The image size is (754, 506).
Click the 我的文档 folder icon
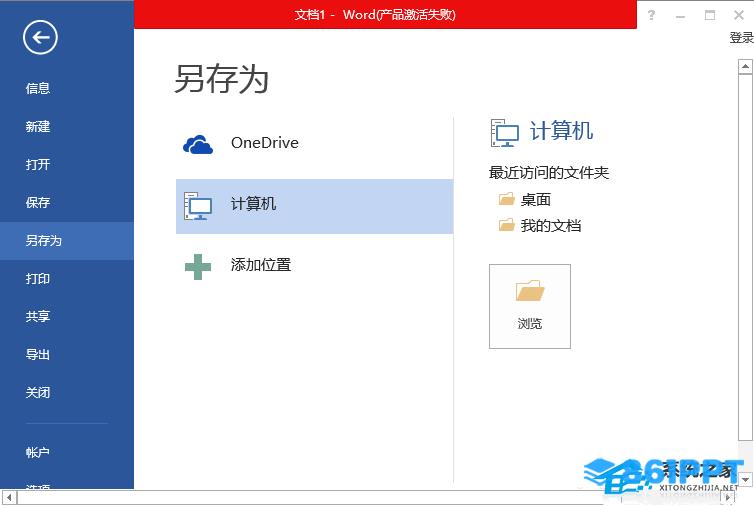[506, 225]
